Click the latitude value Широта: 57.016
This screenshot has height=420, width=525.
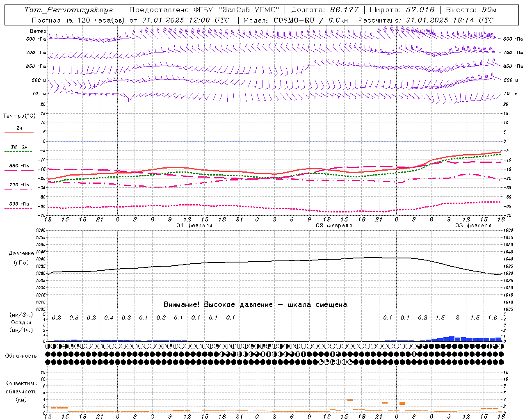pos(402,10)
